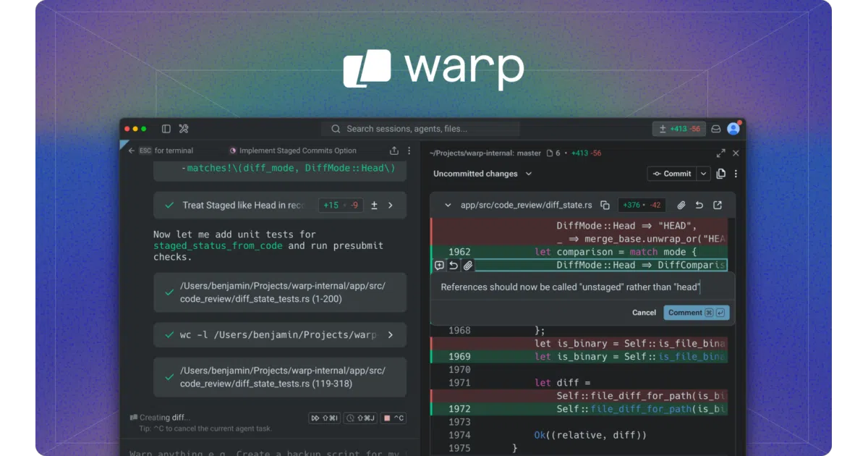Screen dimensions: 868x456
Task: Click the search sessions, agents, files field
Action: [420, 129]
